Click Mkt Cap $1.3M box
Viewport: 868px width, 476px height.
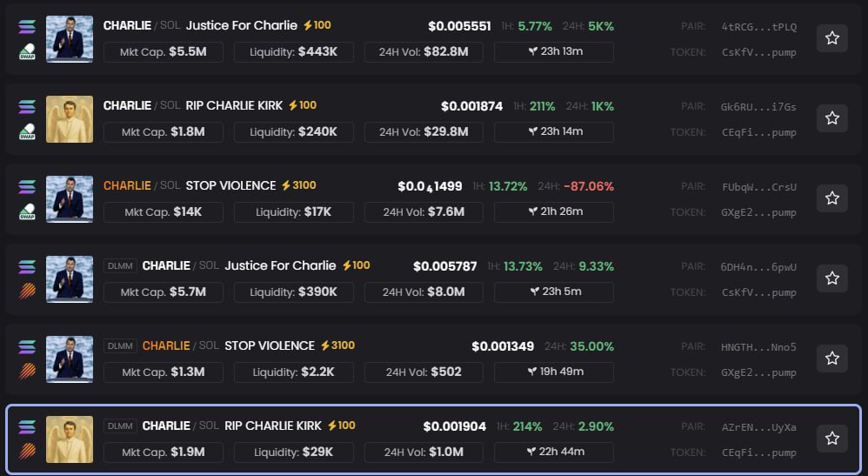pos(164,372)
